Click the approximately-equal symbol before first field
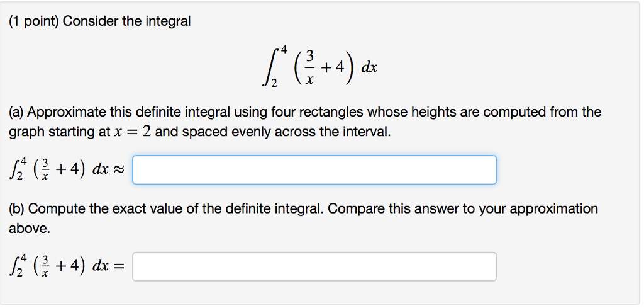This screenshot has width=644, height=308. click(118, 171)
